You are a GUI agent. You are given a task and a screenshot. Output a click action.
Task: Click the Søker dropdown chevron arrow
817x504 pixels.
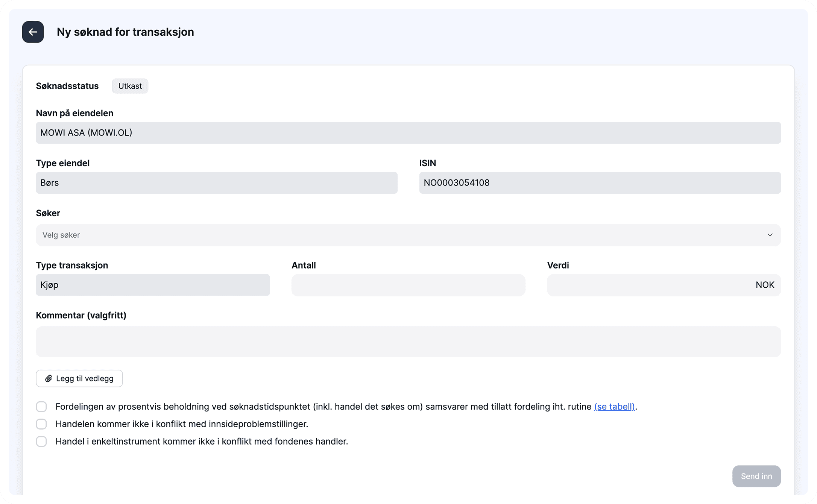tap(770, 235)
